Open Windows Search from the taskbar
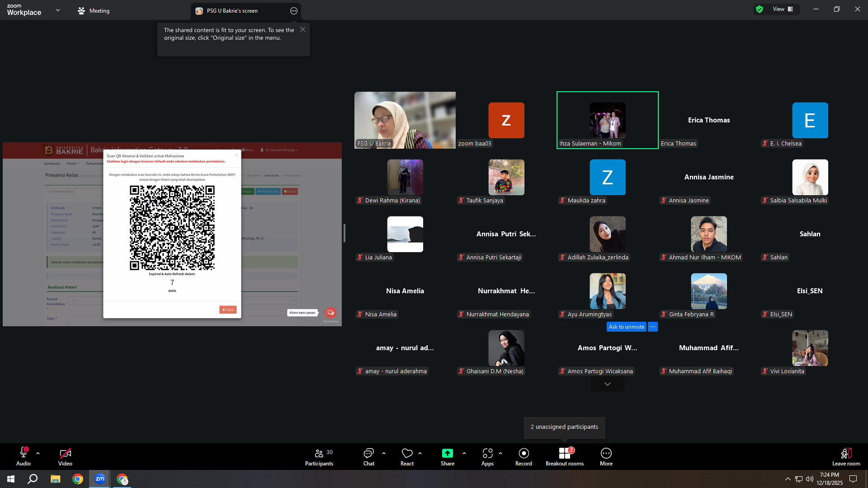The height and width of the screenshot is (488, 868). (33, 479)
